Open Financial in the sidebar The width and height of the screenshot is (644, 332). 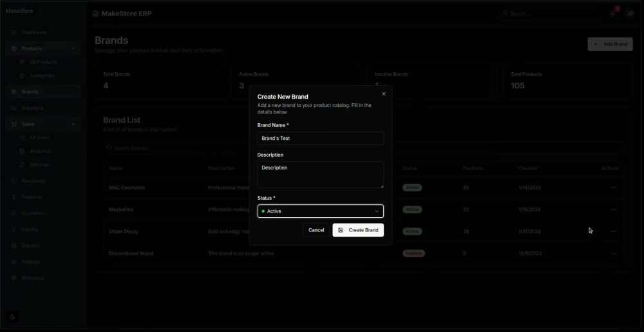click(43, 197)
